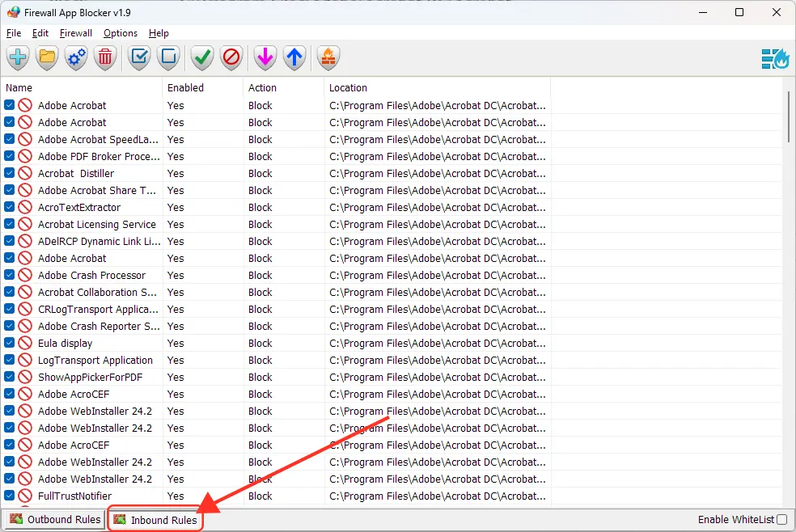Viewport: 796px width, 532px height.
Task: Open the Edit menu
Action: click(x=40, y=33)
